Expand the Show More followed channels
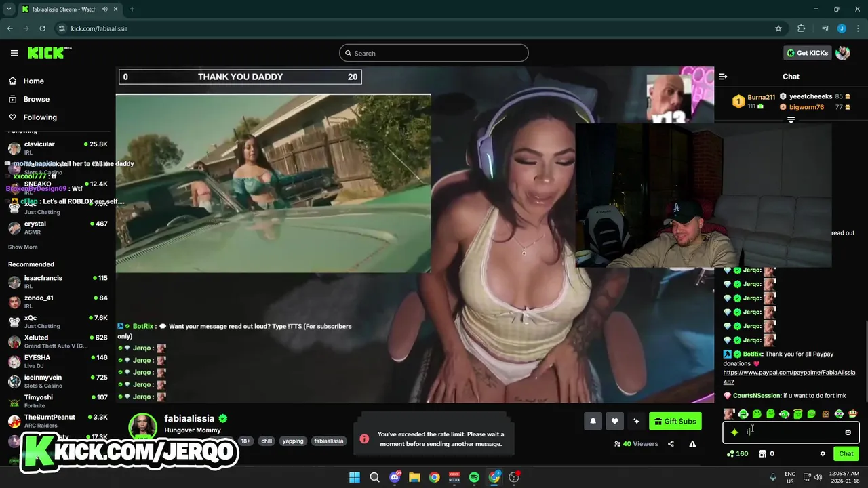This screenshot has height=488, width=868. pyautogui.click(x=23, y=247)
